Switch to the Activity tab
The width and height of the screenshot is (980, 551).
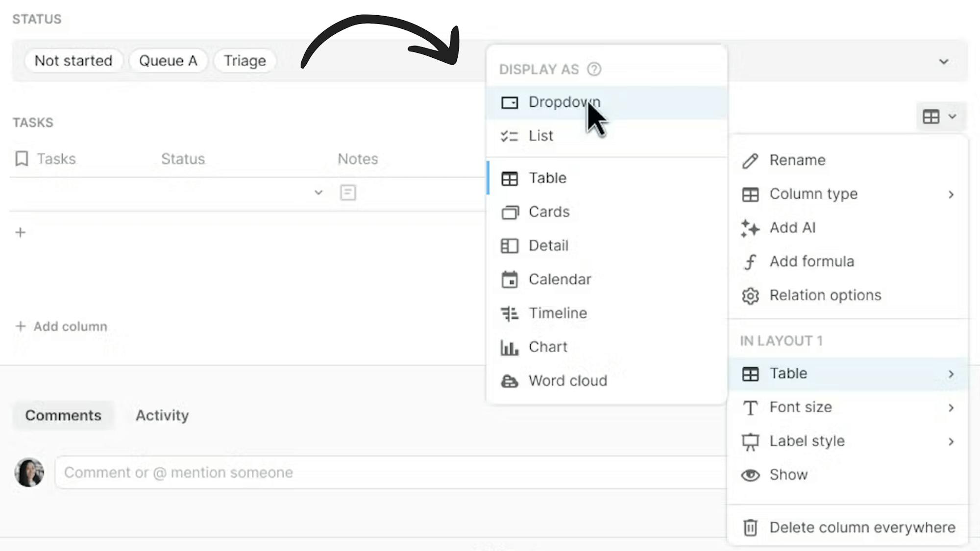click(x=162, y=415)
